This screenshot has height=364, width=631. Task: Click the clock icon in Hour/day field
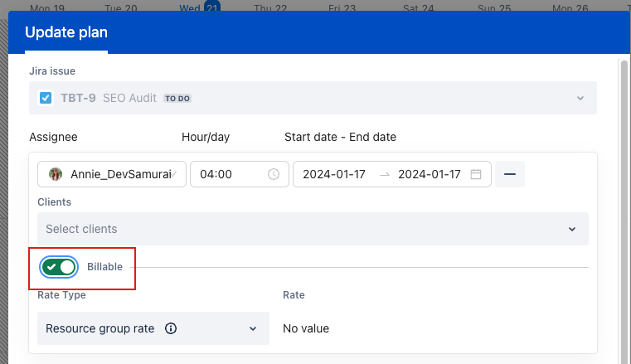click(274, 174)
